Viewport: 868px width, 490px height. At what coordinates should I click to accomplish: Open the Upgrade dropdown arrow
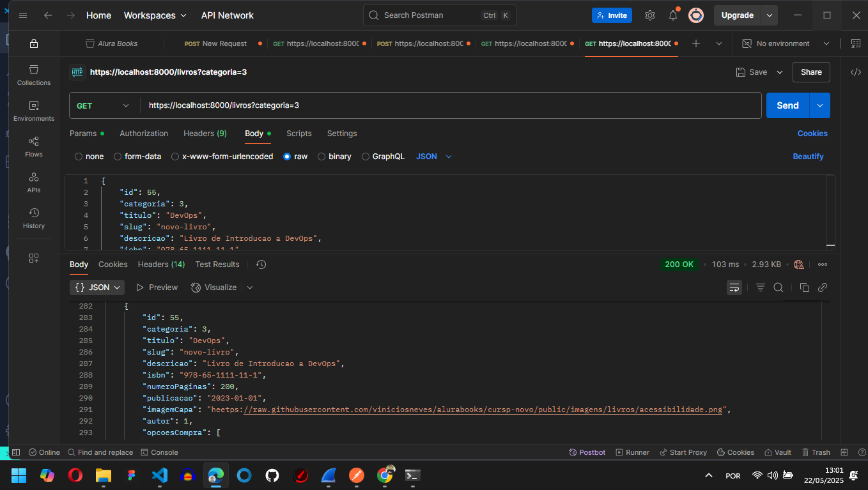tap(770, 15)
